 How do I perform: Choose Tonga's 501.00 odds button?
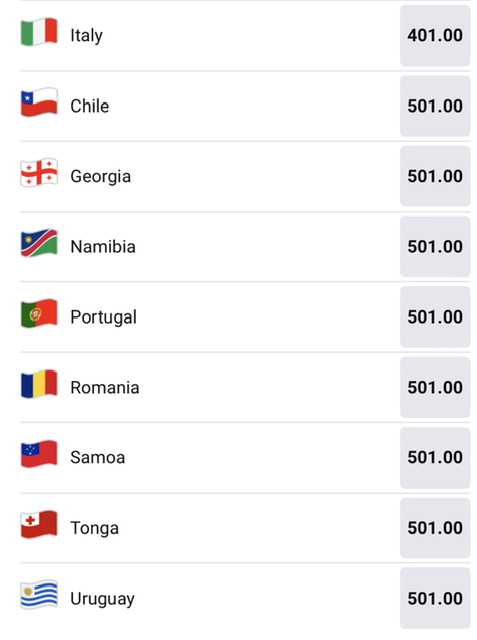435,528
